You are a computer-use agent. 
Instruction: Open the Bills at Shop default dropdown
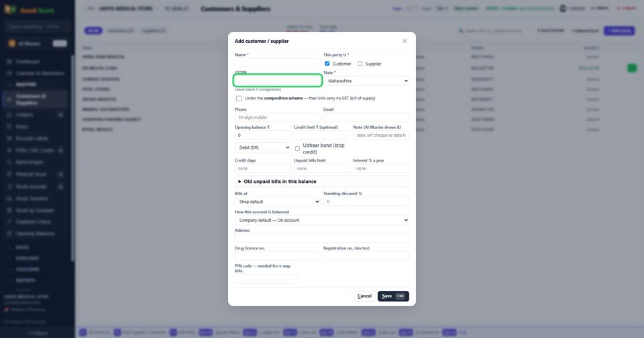tap(277, 202)
